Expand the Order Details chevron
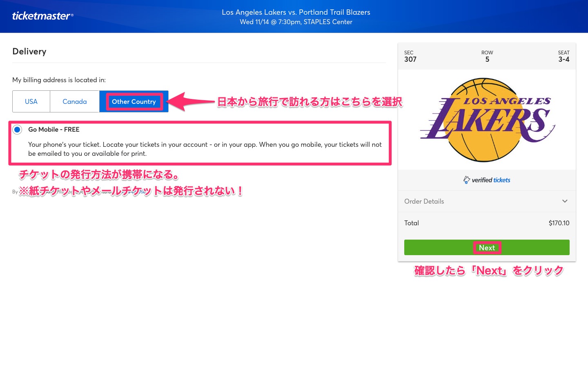This screenshot has width=588, height=368. click(x=565, y=201)
